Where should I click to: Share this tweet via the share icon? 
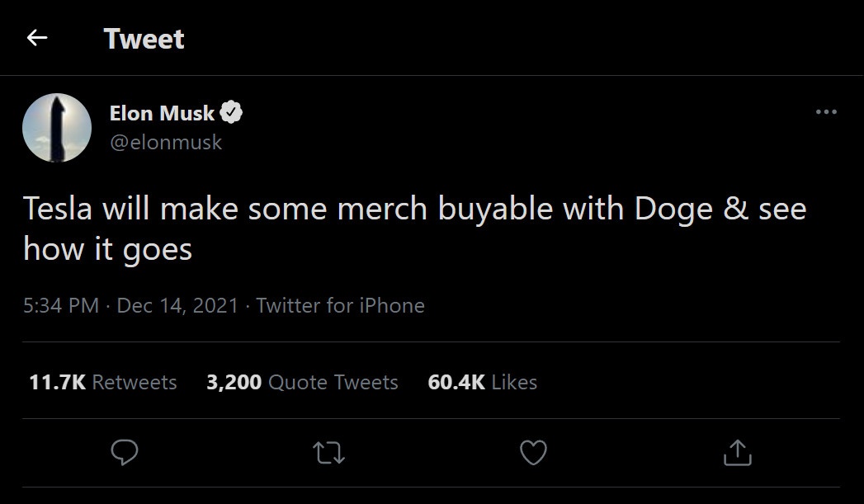(737, 452)
